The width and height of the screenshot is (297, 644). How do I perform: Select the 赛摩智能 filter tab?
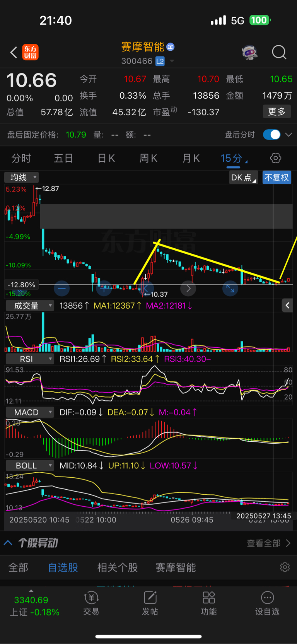point(176,567)
